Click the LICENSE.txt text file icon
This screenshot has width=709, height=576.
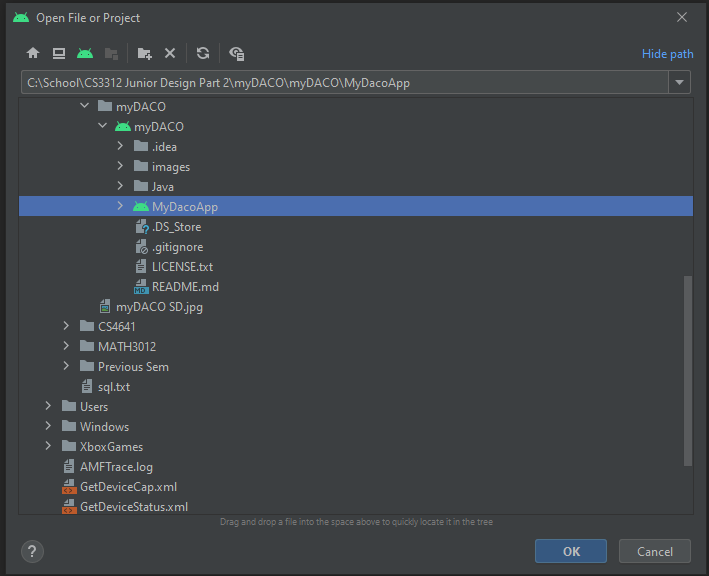tap(141, 266)
